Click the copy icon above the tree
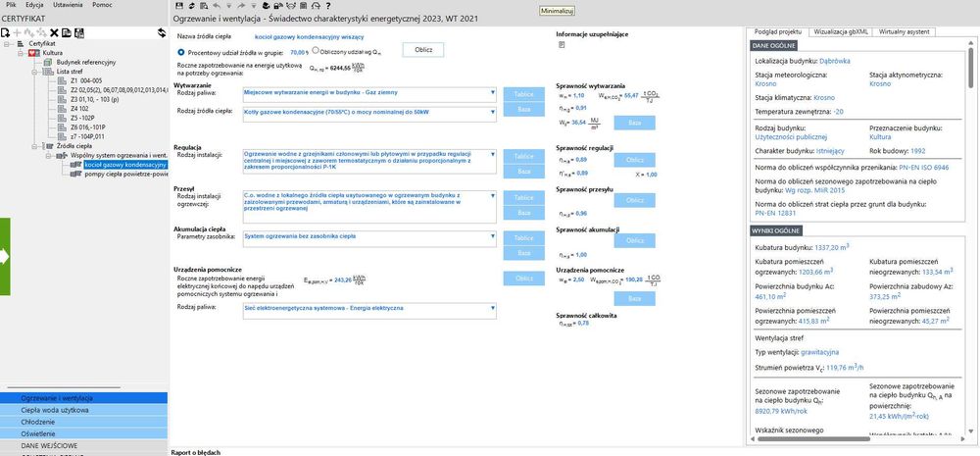980x456 pixels. 67,32
